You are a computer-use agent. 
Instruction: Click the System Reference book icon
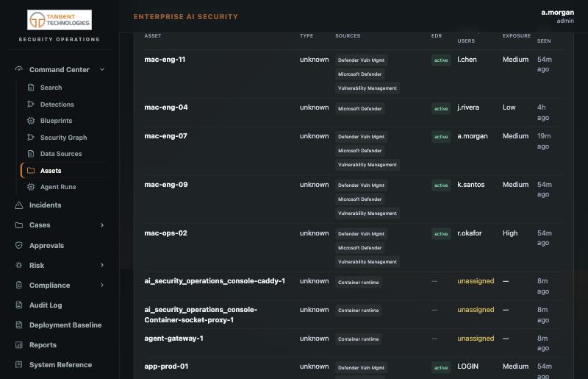(x=19, y=365)
